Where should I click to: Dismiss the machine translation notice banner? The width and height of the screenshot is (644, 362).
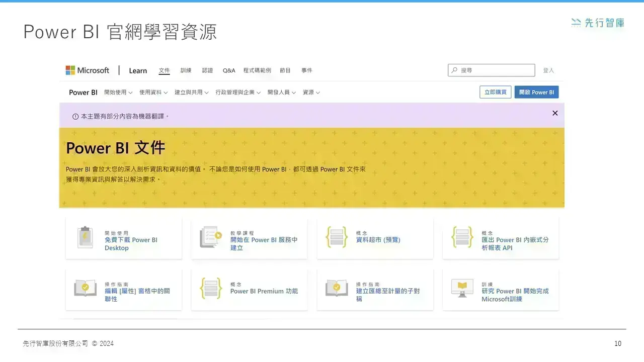click(x=555, y=113)
